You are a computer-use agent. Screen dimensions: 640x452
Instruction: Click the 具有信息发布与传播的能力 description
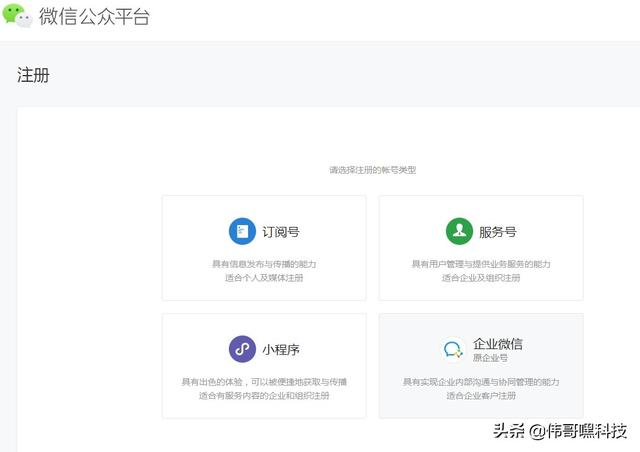264,264
